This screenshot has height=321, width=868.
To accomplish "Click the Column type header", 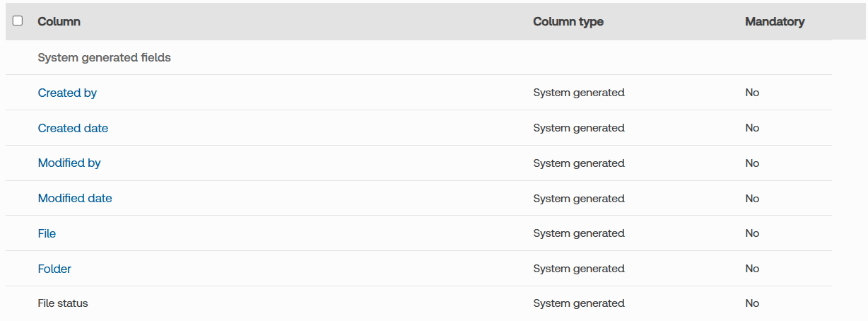I will 568,21.
